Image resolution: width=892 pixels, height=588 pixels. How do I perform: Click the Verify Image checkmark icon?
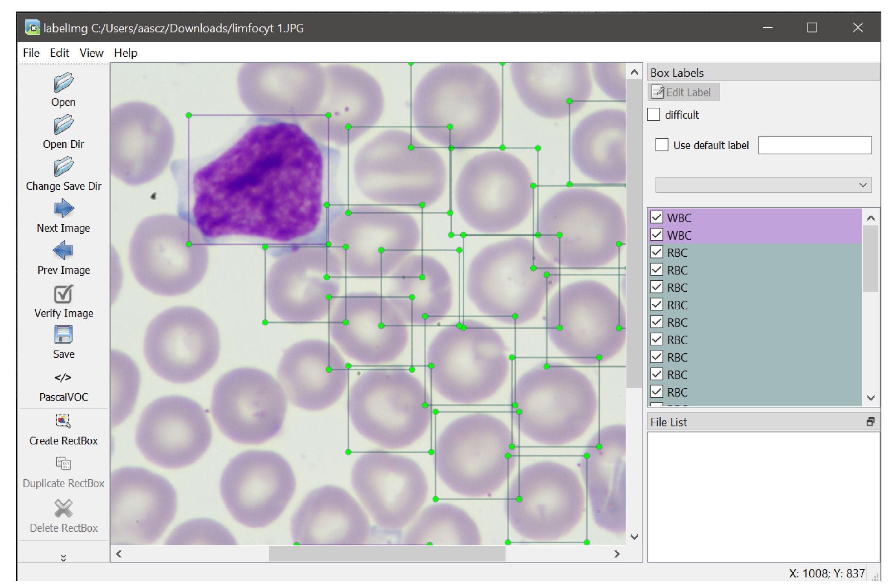tap(63, 294)
